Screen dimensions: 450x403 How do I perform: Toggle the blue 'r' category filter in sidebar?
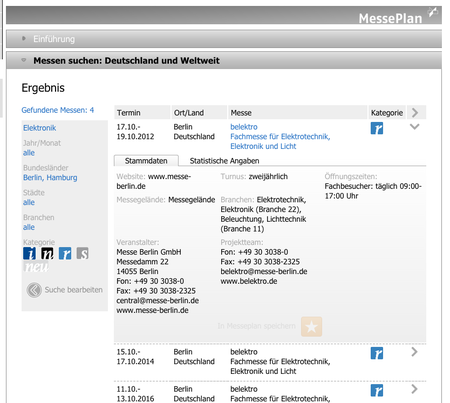[x=65, y=253]
